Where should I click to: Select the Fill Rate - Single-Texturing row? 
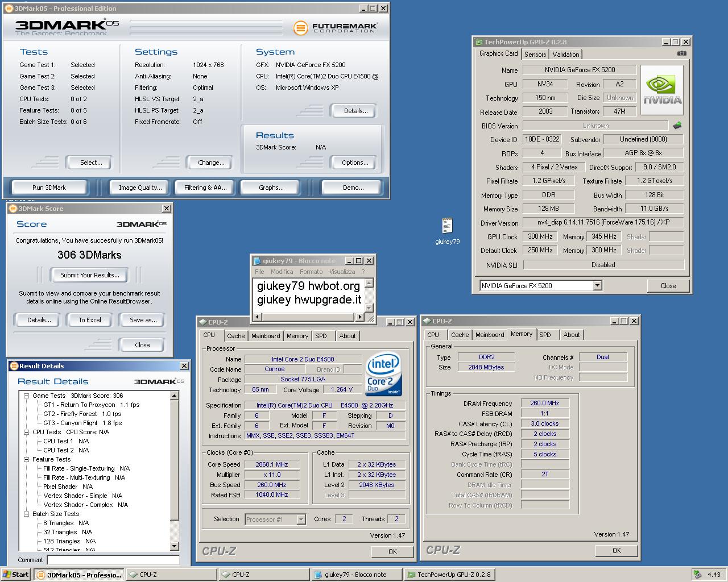click(86, 468)
